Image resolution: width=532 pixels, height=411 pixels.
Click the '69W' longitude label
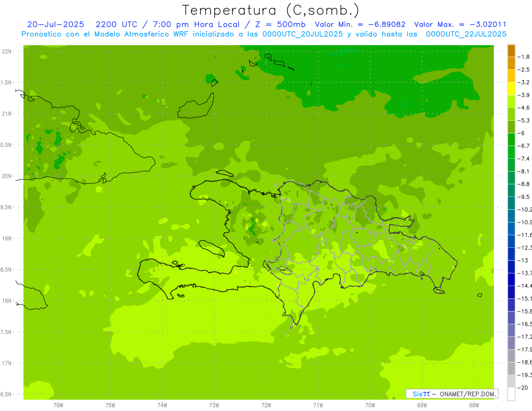tap(422, 405)
